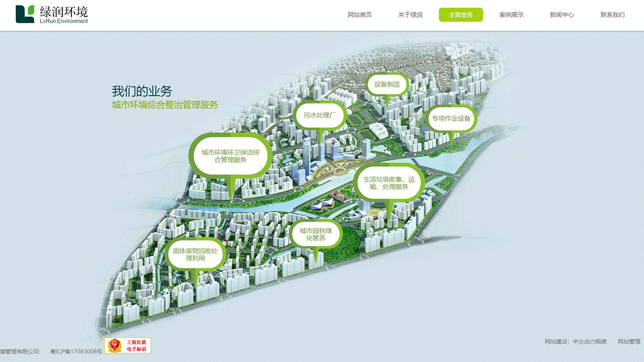Open the 城市园林绿化营养 map bubble
The width and height of the screenshot is (644, 362).
316,235
